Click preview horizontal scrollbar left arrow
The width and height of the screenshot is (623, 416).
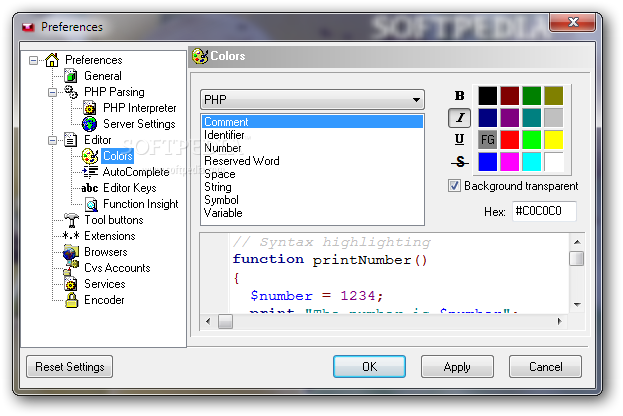click(x=209, y=321)
